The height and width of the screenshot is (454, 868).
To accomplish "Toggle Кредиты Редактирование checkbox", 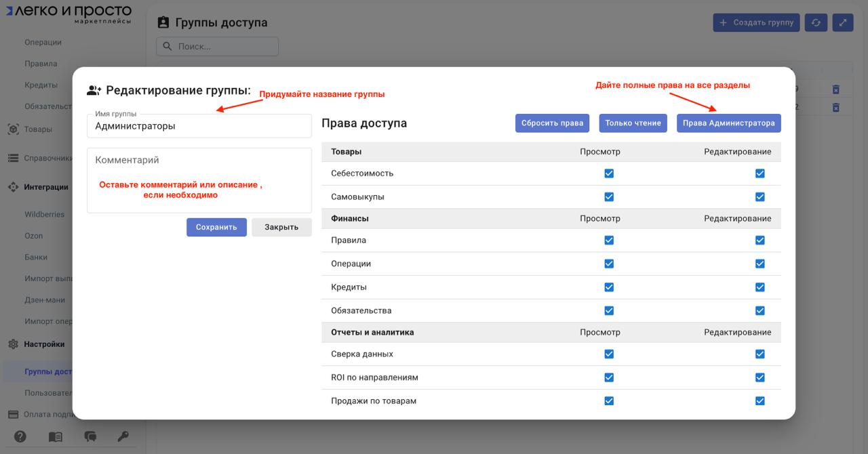I will pyautogui.click(x=759, y=287).
